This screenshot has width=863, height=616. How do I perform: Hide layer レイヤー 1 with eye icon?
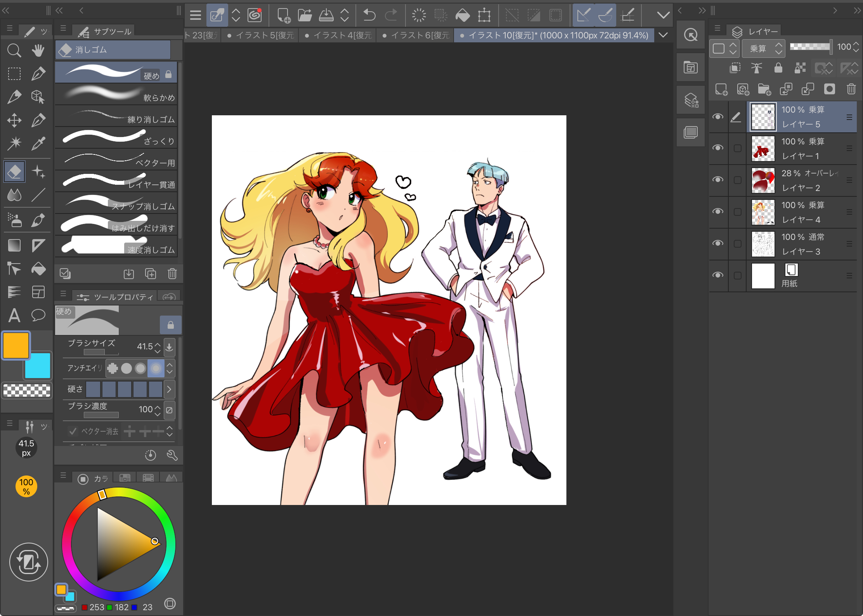pyautogui.click(x=718, y=148)
